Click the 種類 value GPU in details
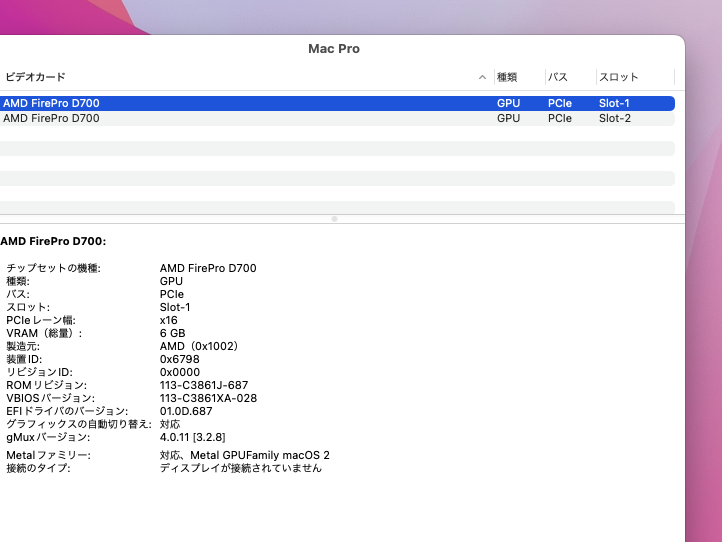This screenshot has width=722, height=542. pyautogui.click(x=171, y=281)
